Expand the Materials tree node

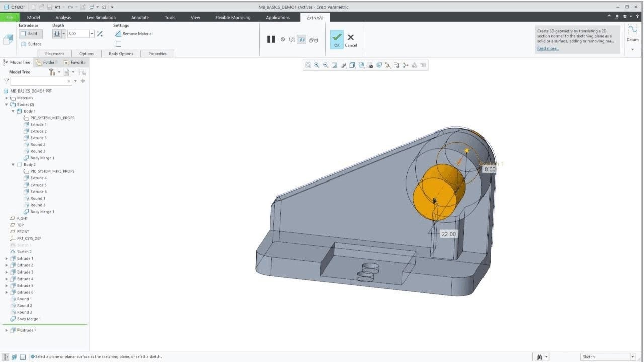point(7,98)
